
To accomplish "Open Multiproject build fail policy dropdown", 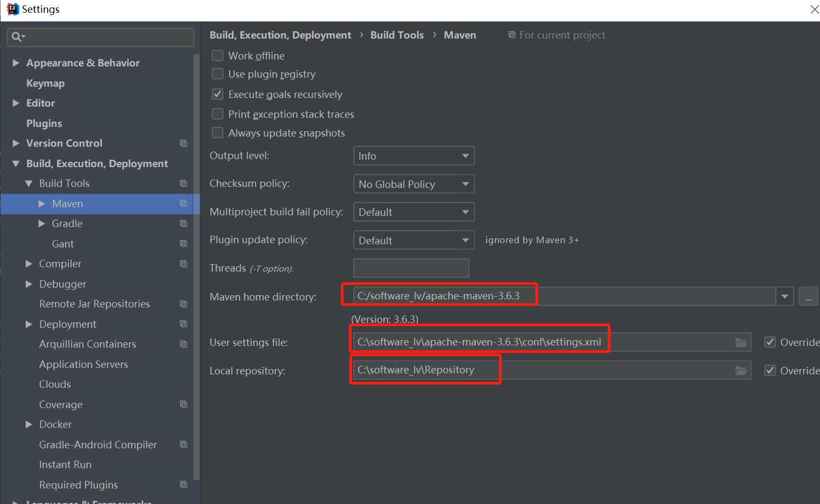I will click(414, 212).
